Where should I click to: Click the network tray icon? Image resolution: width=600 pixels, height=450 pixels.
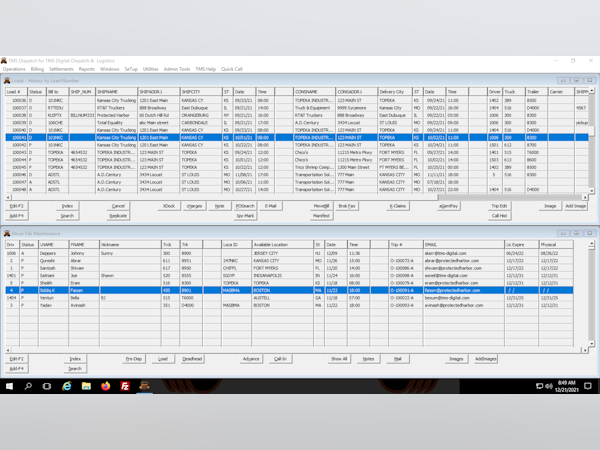click(x=540, y=386)
